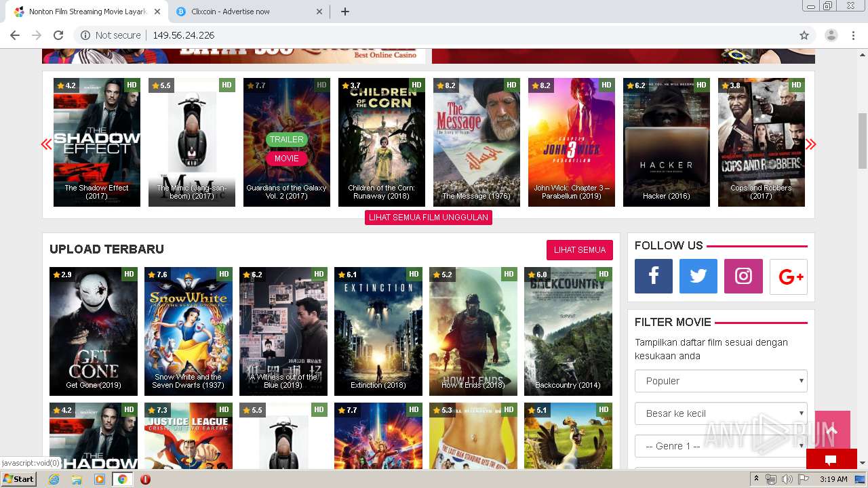This screenshot has width=868, height=488.
Task: Open A Witness out of the Blue poster
Action: [283, 331]
